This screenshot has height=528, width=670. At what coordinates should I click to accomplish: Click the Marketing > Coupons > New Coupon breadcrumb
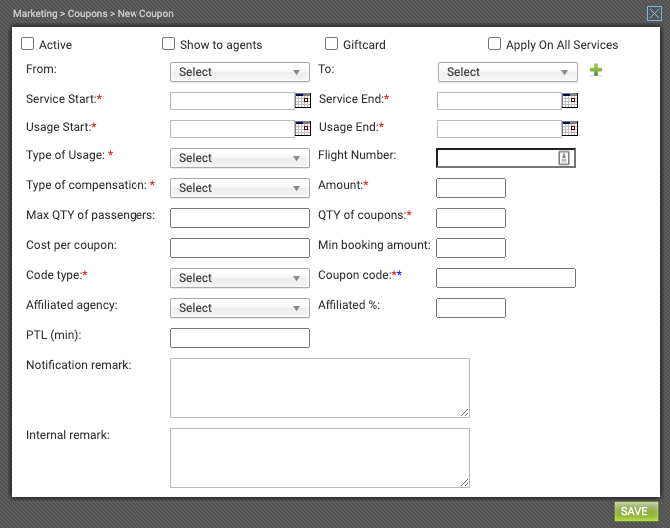tap(93, 14)
